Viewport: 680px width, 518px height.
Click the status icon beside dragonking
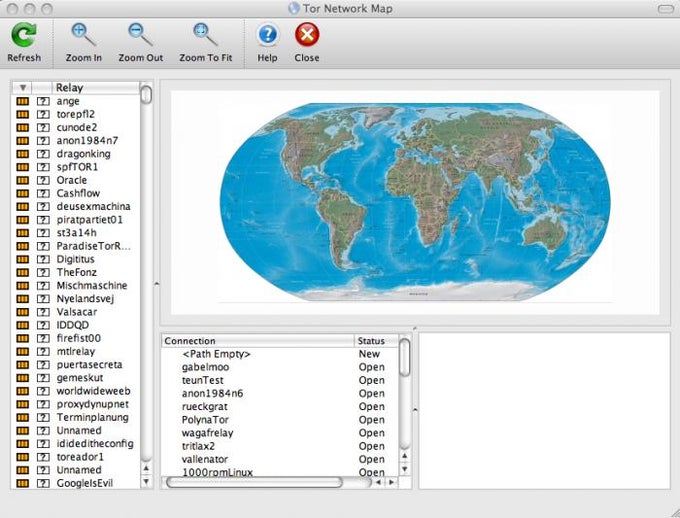tap(23, 154)
